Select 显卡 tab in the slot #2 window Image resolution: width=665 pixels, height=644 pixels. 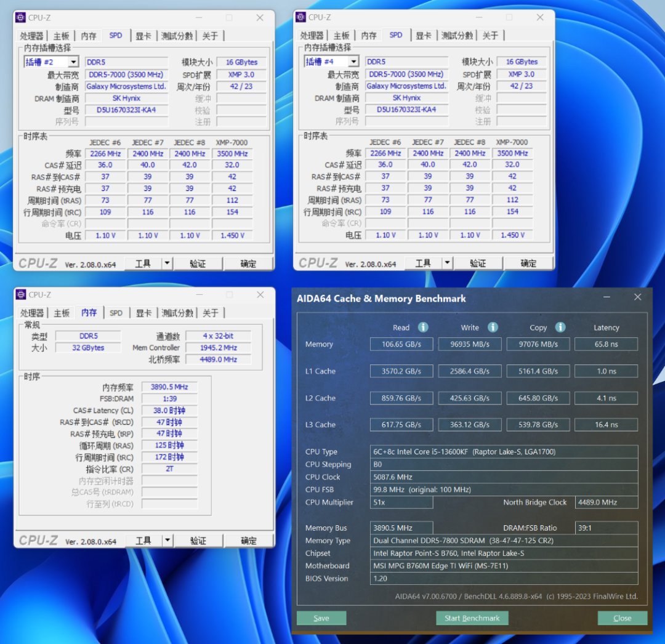[x=143, y=36]
